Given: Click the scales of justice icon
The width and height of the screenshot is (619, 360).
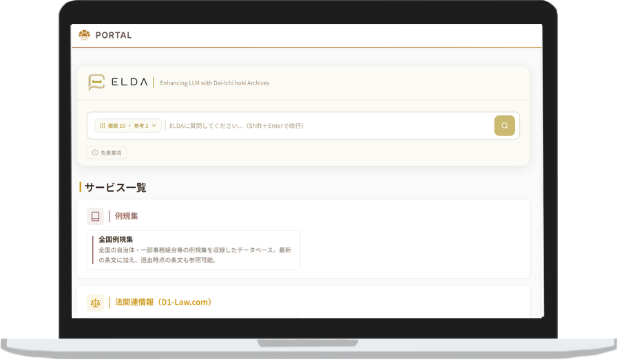Looking at the screenshot, I should click(x=95, y=303).
